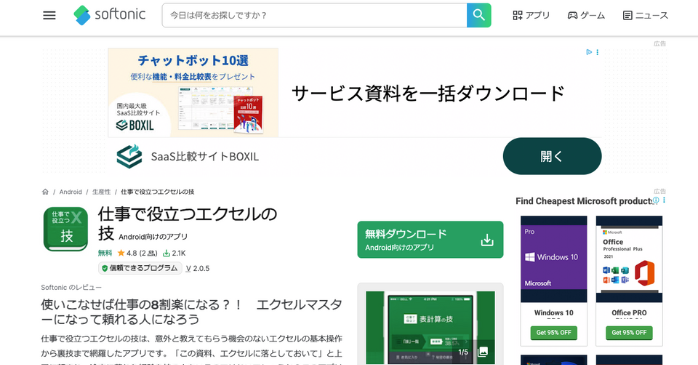
Task: Click SaaS比較サイトBOXIL ad text
Action: click(x=204, y=157)
